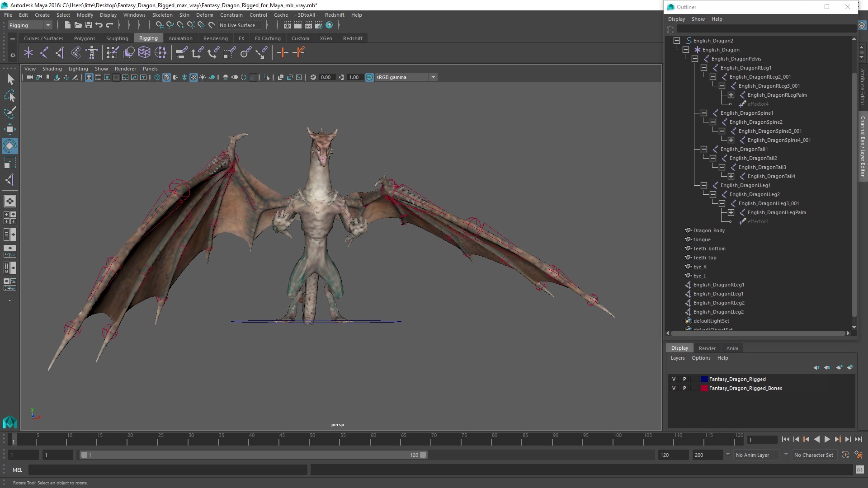Play the animation forwards
This screenshot has width=868, height=488.
pyautogui.click(x=827, y=439)
